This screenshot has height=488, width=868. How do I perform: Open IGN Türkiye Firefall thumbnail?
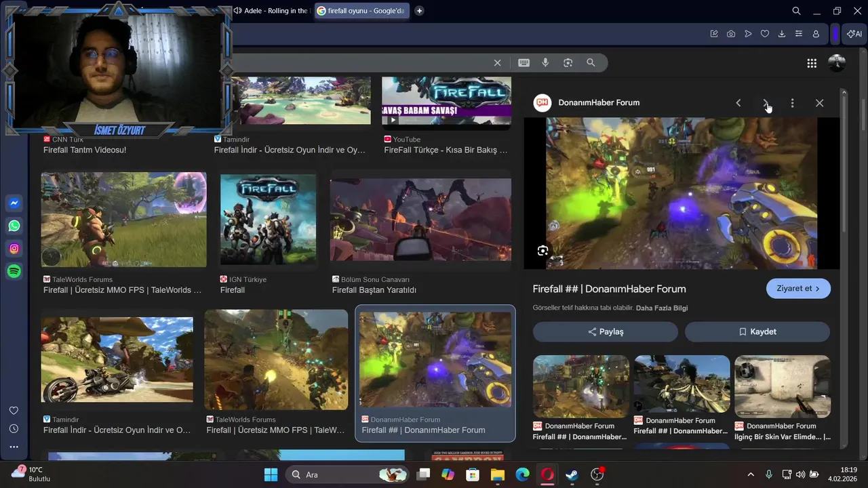pyautogui.click(x=268, y=219)
